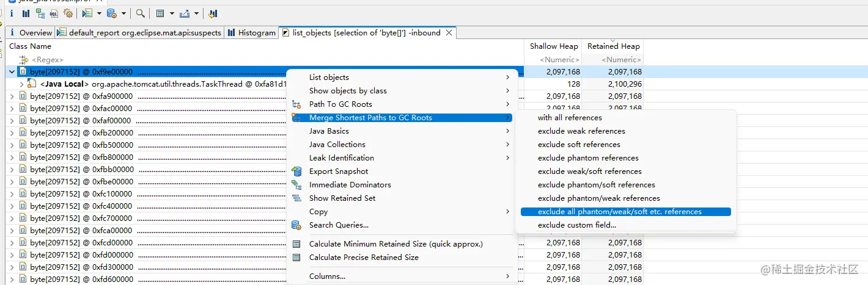
Task: Expand the Java Local TaskThread tree node
Action: tap(21, 84)
